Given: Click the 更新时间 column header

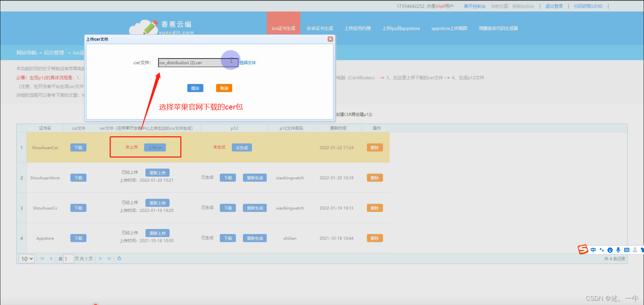Looking at the screenshot, I should click(338, 128).
